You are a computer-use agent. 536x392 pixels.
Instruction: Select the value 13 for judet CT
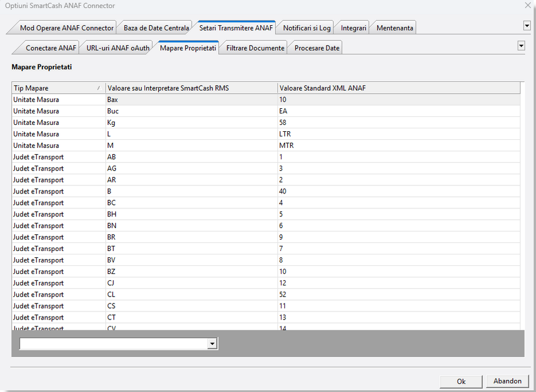[x=399, y=318]
